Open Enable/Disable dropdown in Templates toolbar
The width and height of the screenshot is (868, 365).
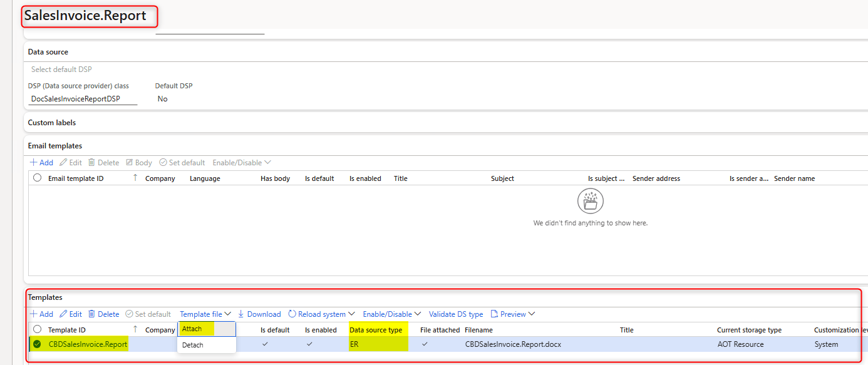[391, 314]
